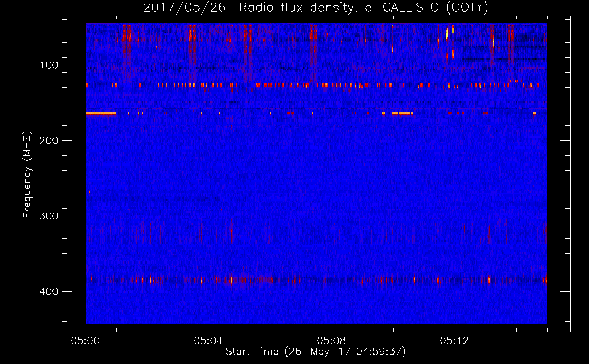Click the 'e-CALLISTO (OOTY)' title text
The width and height of the screenshot is (589, 364).
click(x=427, y=8)
